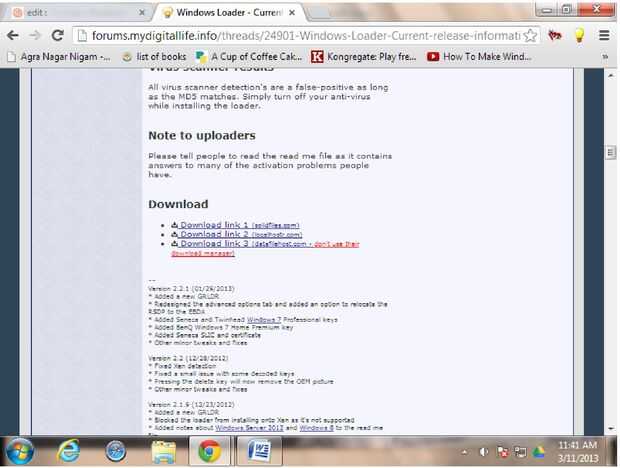Click the red 'download manager' link
Screen dimensions: 620x468
[x=203, y=253]
